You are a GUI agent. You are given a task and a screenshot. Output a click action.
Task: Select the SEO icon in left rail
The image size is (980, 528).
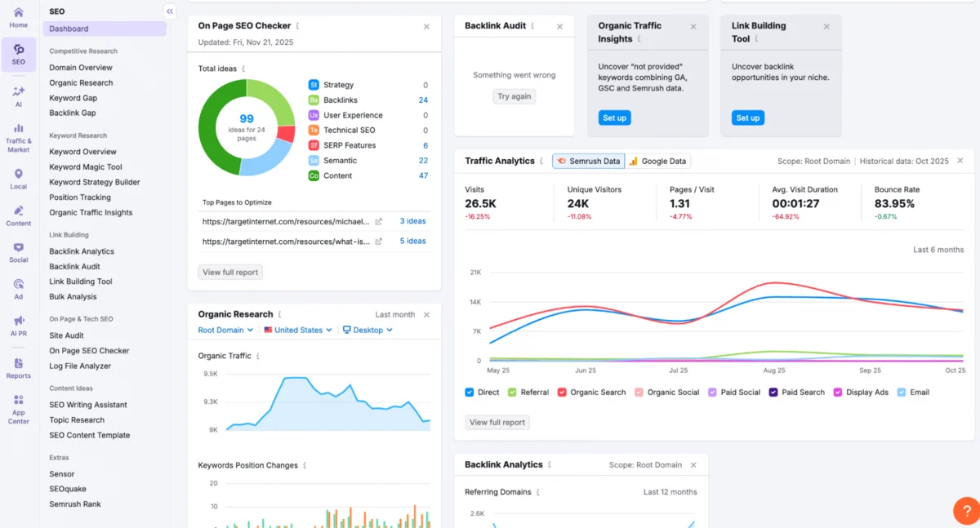coord(18,54)
